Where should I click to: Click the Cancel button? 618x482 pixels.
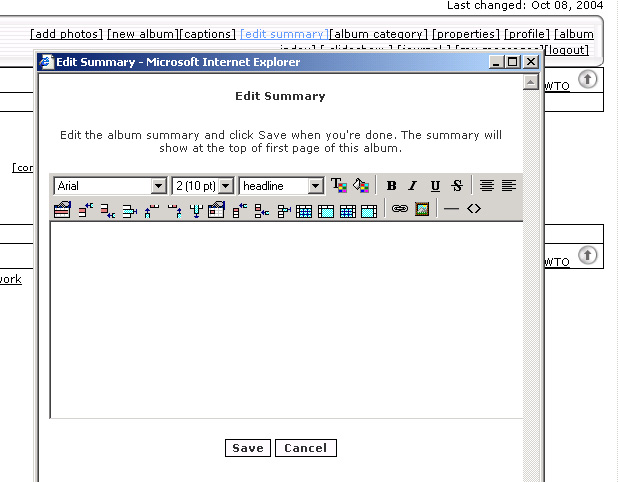[x=305, y=448]
